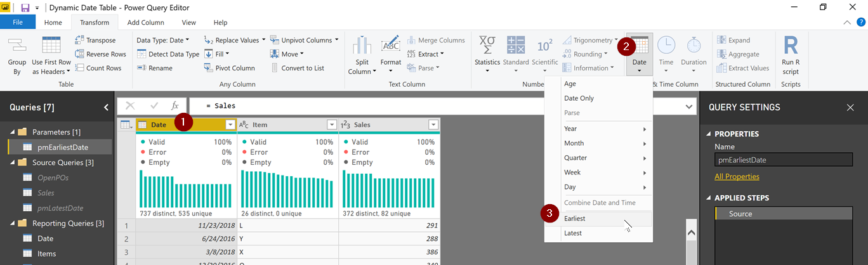Screen dimensions: 868x265
Task: Click Pivot Column
Action: [x=229, y=68]
